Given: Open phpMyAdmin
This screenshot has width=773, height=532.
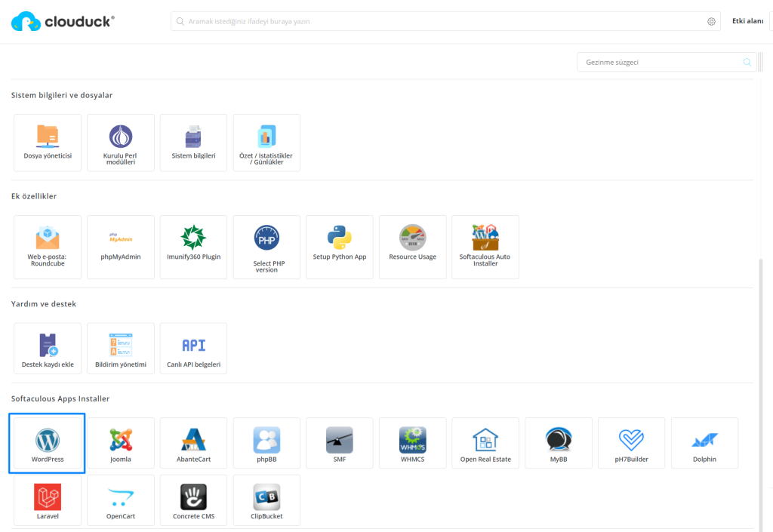Looking at the screenshot, I should tap(120, 247).
